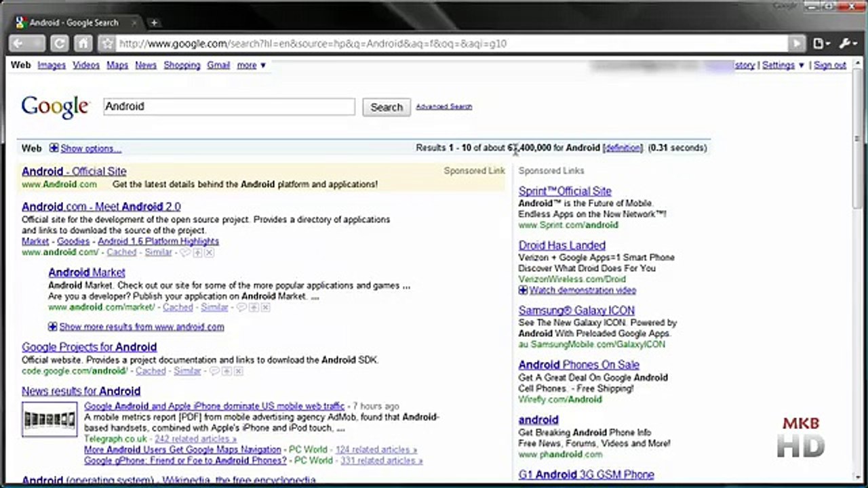Open the page menu icon
Screen dimensions: 868x488
coord(822,43)
